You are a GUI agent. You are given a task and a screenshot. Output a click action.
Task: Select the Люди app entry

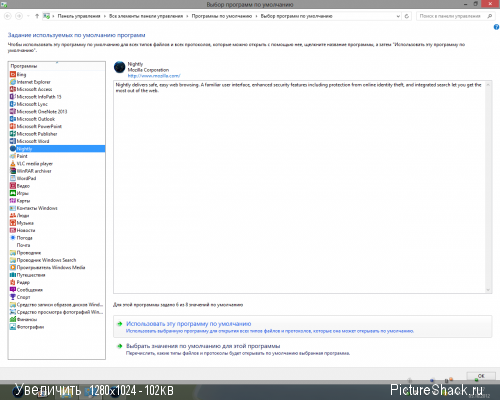coord(20,215)
